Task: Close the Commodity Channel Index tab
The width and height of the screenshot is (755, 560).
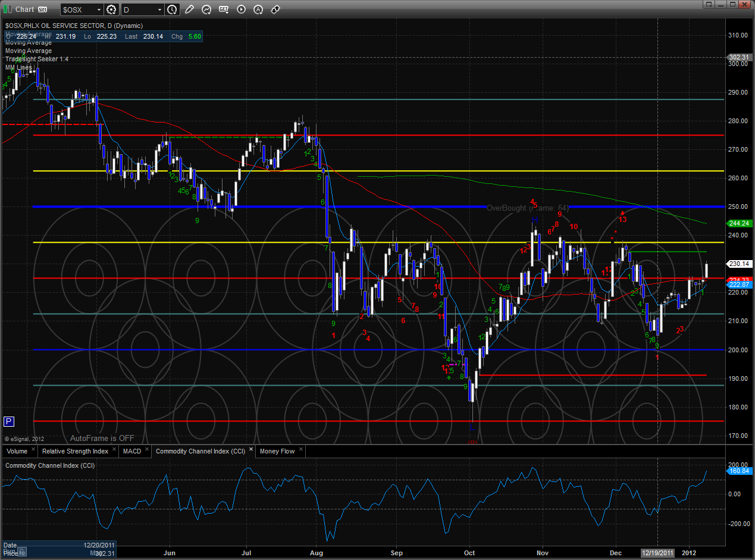Action: [x=250, y=450]
